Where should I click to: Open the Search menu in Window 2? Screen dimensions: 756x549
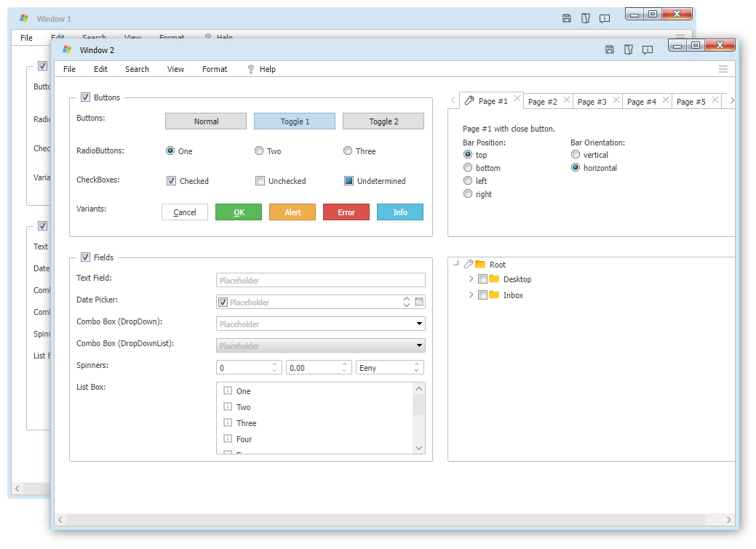point(137,69)
